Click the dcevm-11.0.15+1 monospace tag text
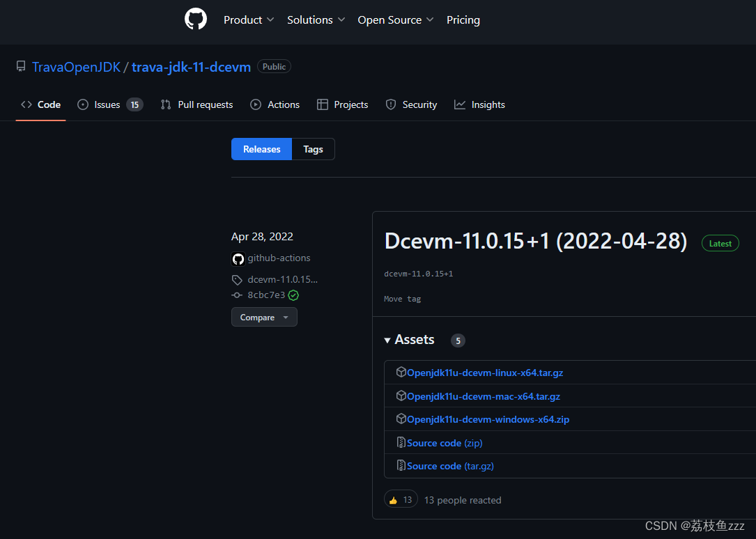The height and width of the screenshot is (539, 756). [419, 274]
